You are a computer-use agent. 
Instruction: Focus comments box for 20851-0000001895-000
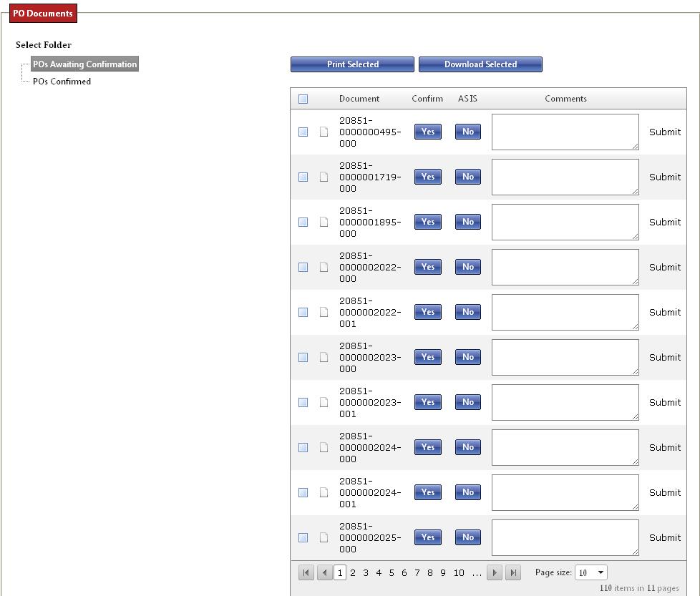coord(565,223)
